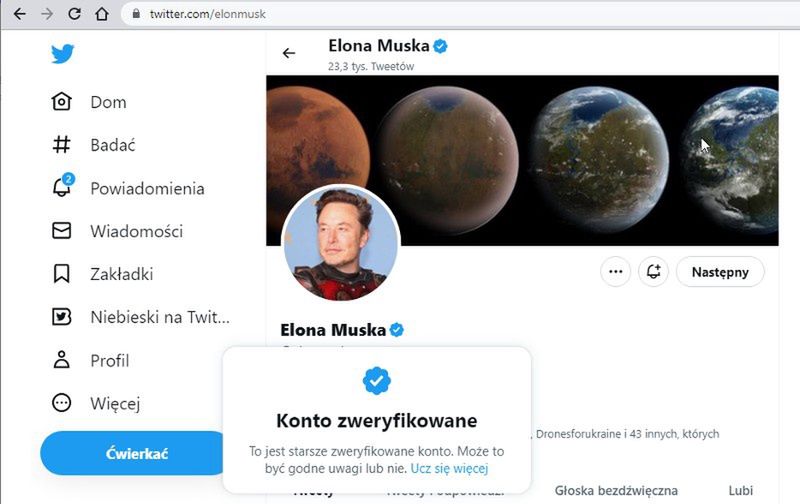Reload the page in the browser toolbar
This screenshot has width=800, height=504.
click(74, 14)
